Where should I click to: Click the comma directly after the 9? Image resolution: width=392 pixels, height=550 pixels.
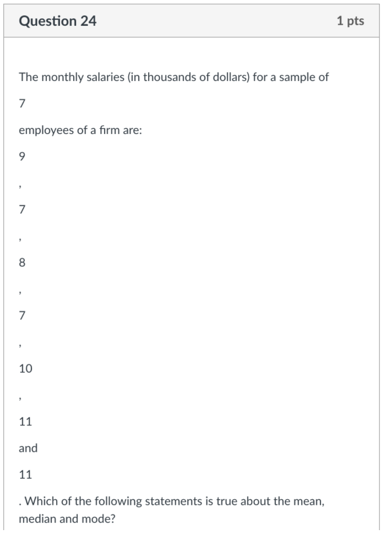point(21,187)
